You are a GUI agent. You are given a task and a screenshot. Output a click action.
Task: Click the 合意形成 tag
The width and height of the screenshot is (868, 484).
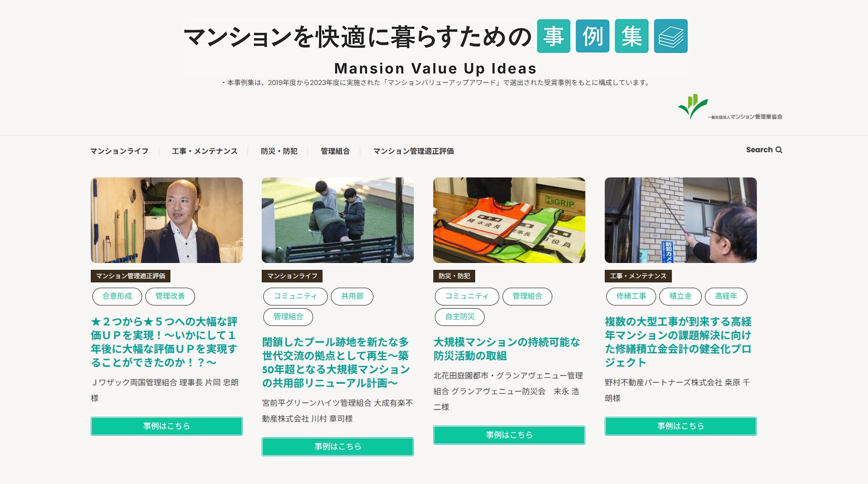[117, 296]
